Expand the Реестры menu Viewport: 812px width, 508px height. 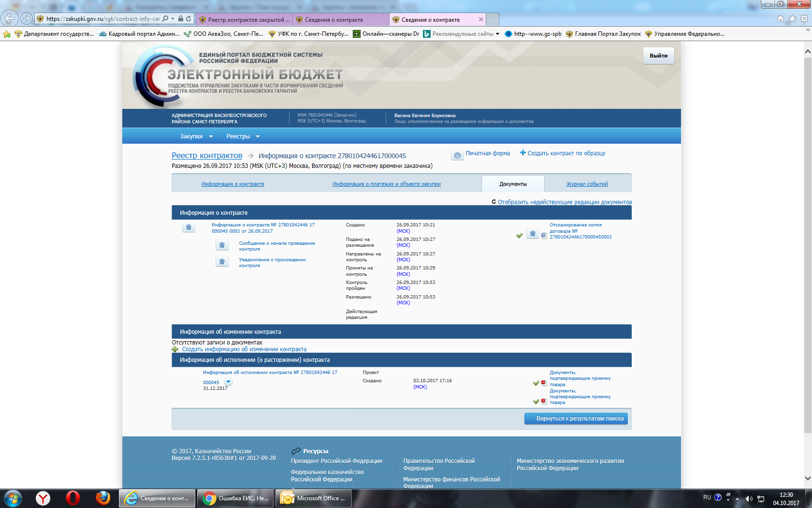(243, 136)
